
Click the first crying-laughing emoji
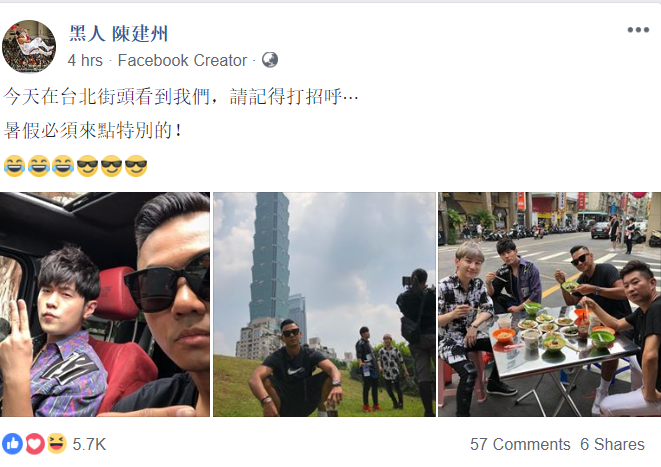point(15,166)
